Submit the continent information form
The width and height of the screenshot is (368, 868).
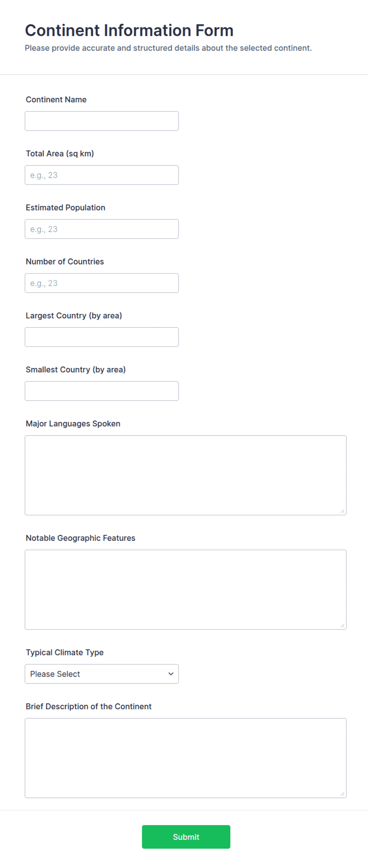tap(186, 837)
